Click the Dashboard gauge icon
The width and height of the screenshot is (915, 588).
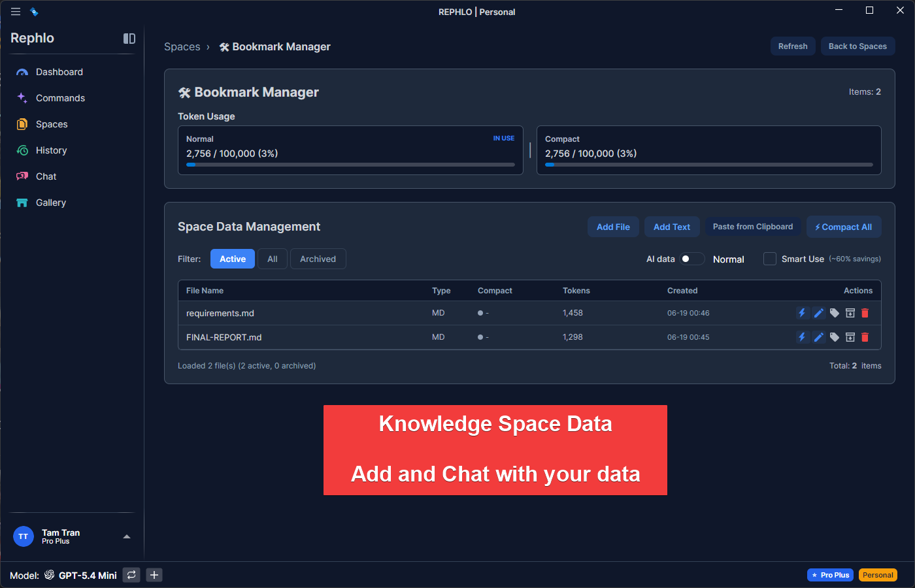coord(22,73)
